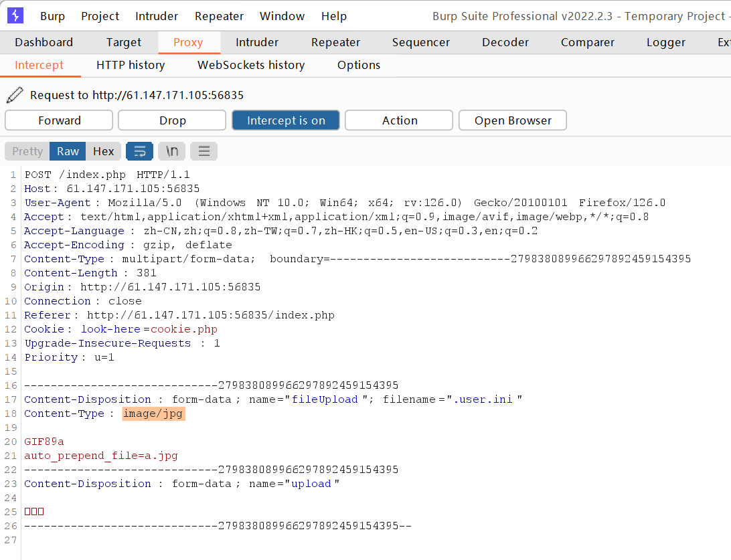This screenshot has height=560, width=731.
Task: Click the Host header line
Action: (112, 189)
